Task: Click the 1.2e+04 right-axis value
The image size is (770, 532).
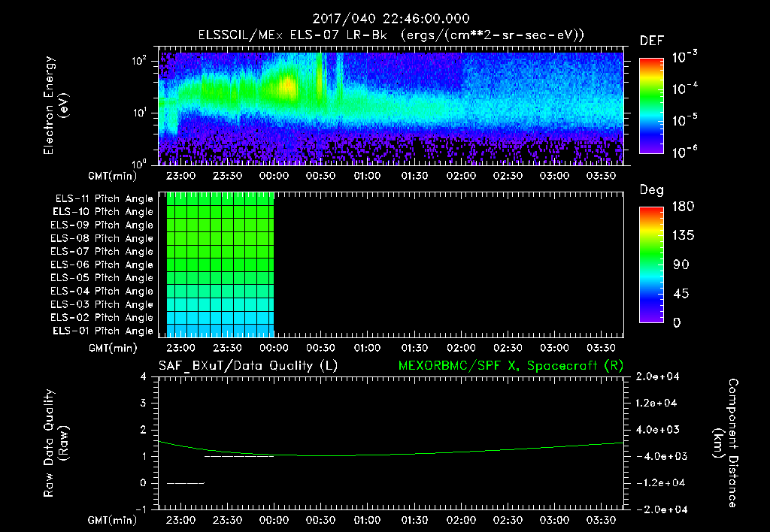Action: 656,404
